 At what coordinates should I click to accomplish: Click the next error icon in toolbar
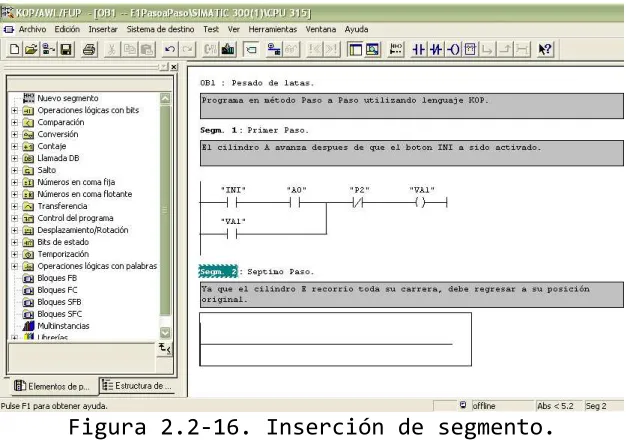pos(332,50)
